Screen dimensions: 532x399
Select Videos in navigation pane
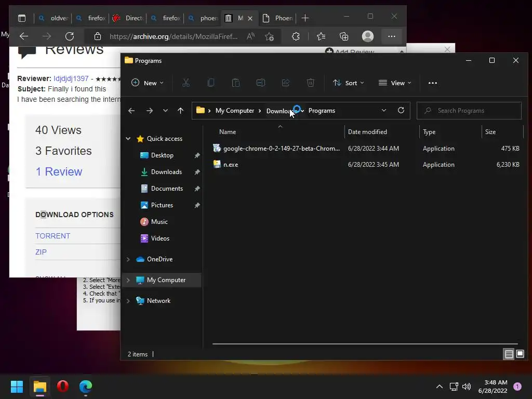point(160,238)
